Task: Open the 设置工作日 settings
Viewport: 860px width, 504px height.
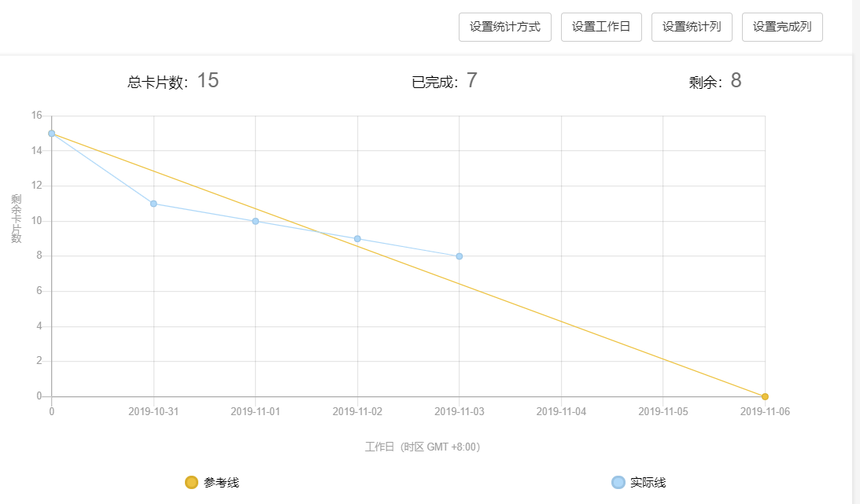Action: point(601,27)
